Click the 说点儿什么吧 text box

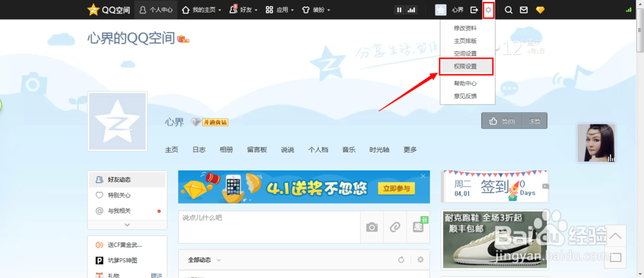pyautogui.click(x=269, y=227)
